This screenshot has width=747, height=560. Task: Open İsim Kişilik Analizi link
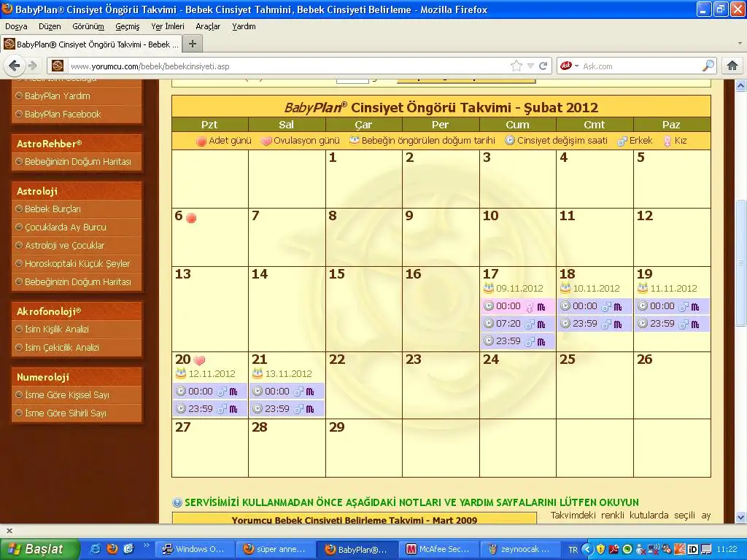57,329
